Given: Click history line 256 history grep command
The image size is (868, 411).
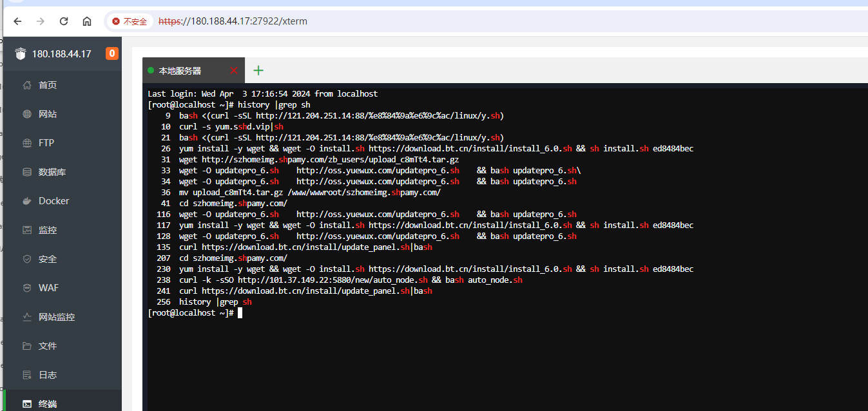Looking at the screenshot, I should click(204, 302).
